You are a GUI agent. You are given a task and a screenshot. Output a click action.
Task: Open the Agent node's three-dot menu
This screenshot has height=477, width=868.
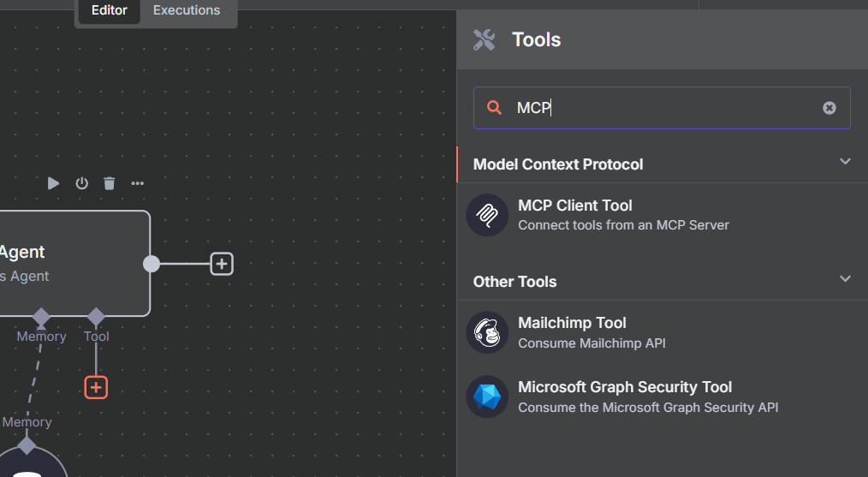pyautogui.click(x=137, y=183)
